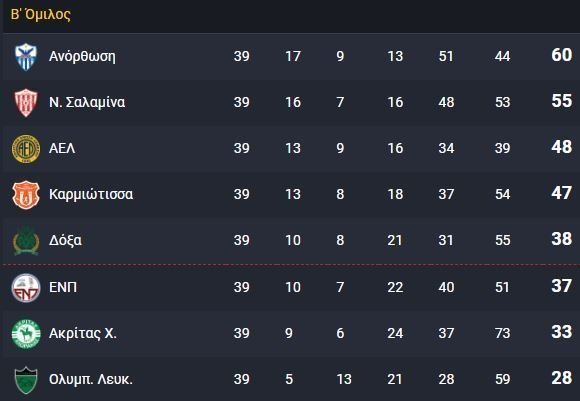This screenshot has height=401, width=580.
Task: Open the Ανόρθωση team name link
Action: (82, 57)
